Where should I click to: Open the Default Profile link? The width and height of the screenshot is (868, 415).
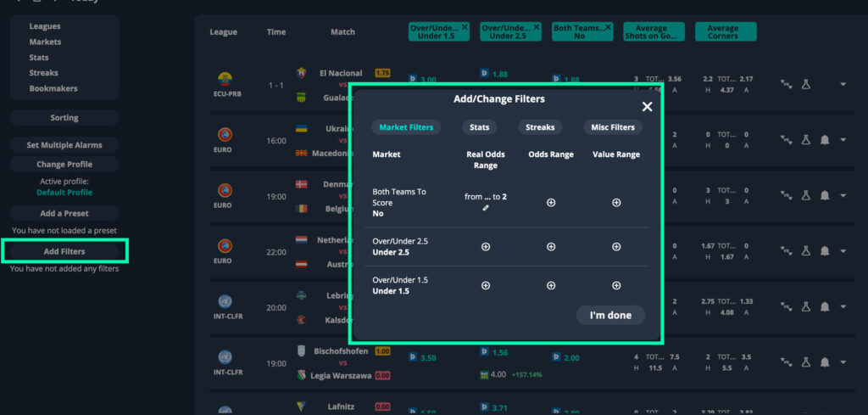pos(64,193)
